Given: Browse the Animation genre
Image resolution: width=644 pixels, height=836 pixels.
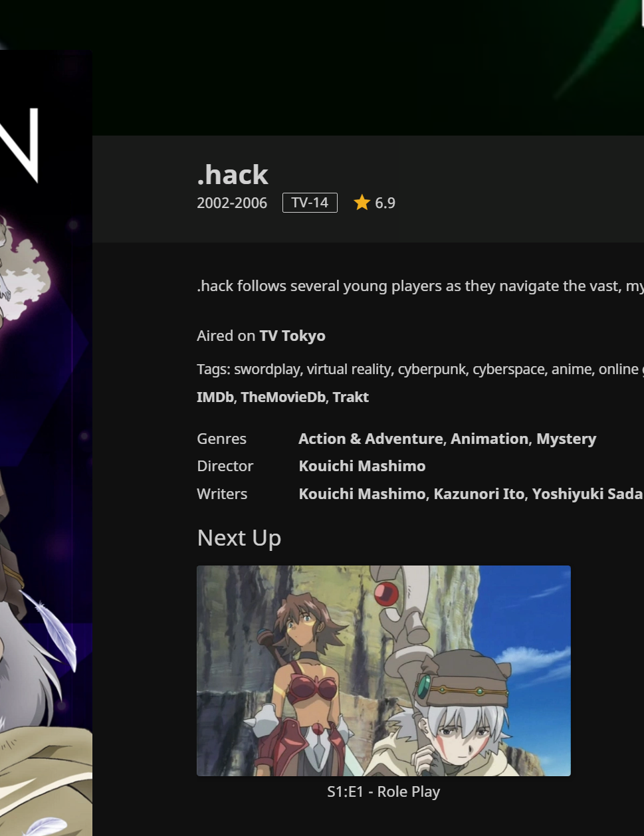Looking at the screenshot, I should click(489, 439).
